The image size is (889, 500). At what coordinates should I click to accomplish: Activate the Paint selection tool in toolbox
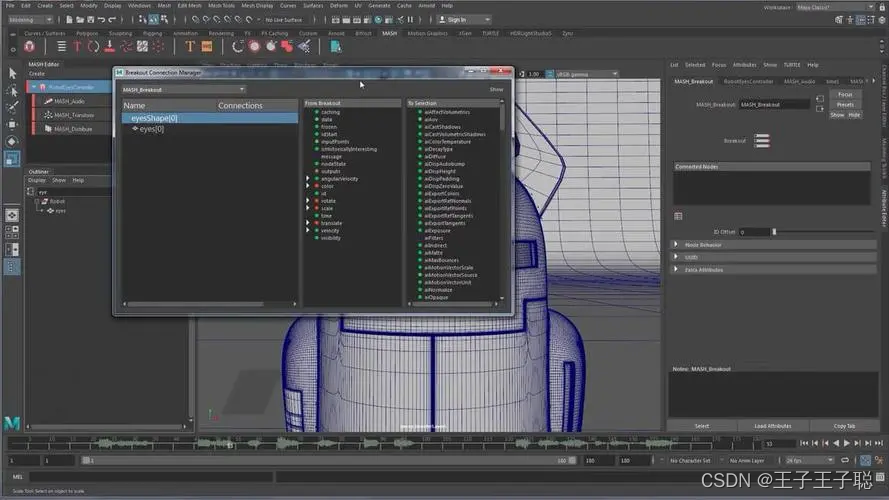coord(12,107)
